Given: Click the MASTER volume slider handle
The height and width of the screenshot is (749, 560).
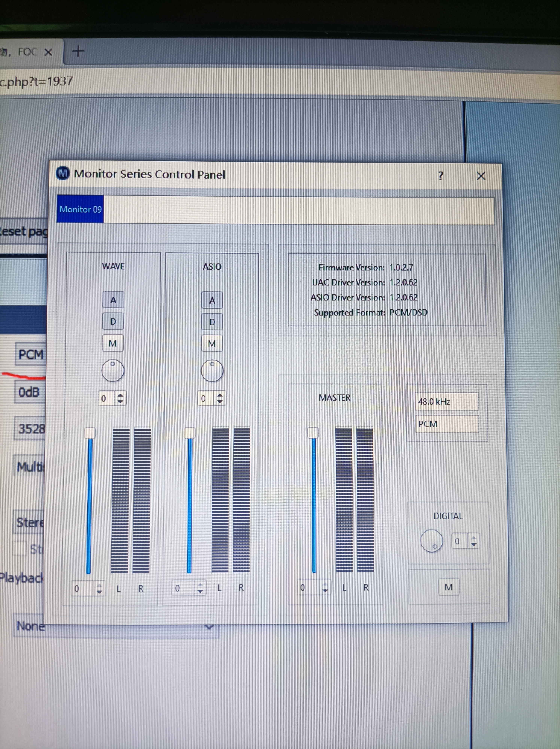Looking at the screenshot, I should click(x=313, y=433).
